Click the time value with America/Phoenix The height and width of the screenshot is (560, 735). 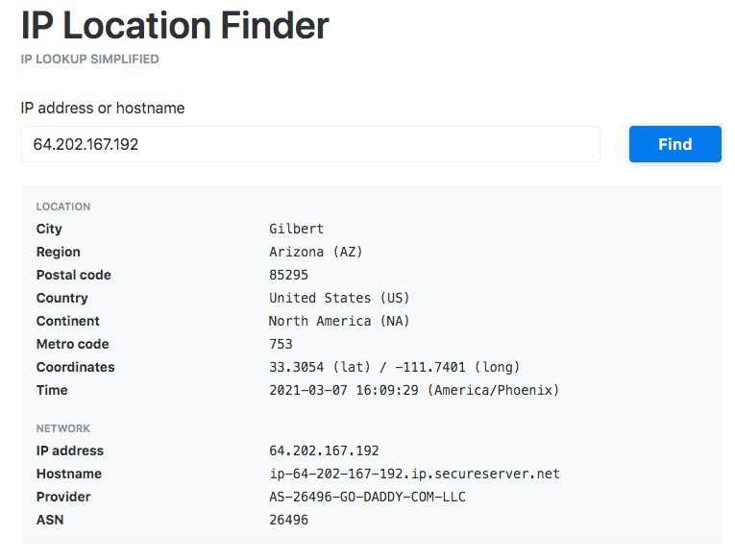414,390
